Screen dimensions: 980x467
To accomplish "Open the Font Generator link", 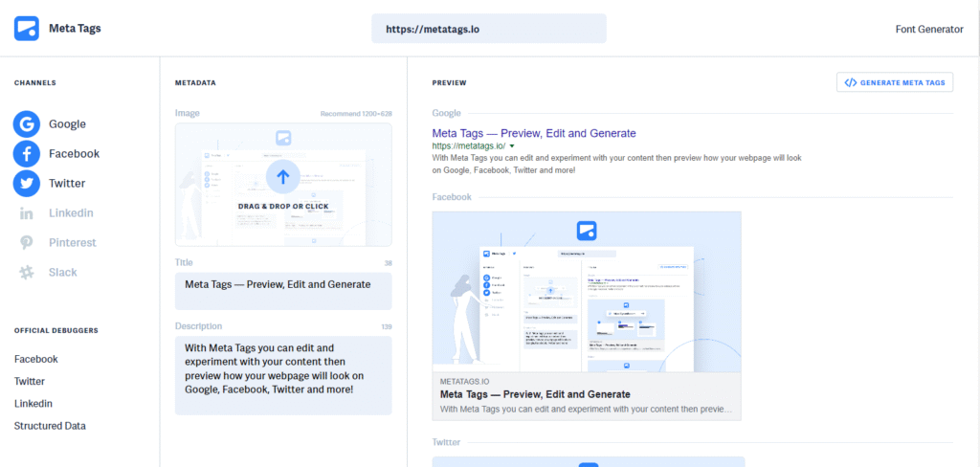I will pos(929,29).
